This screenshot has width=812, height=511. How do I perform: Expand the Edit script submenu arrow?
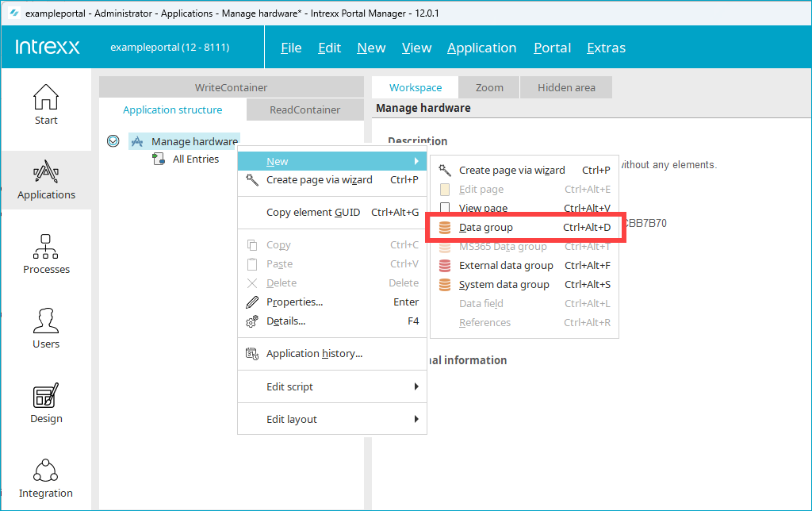(416, 386)
